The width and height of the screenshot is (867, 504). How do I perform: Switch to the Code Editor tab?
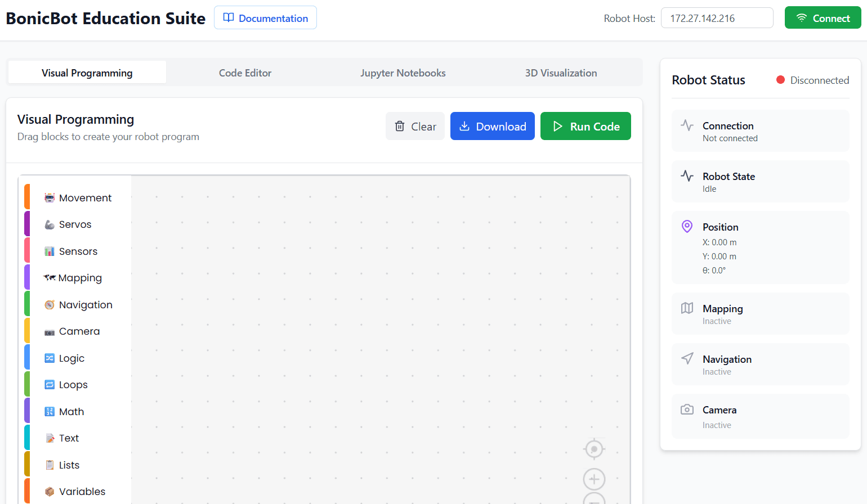(x=245, y=73)
